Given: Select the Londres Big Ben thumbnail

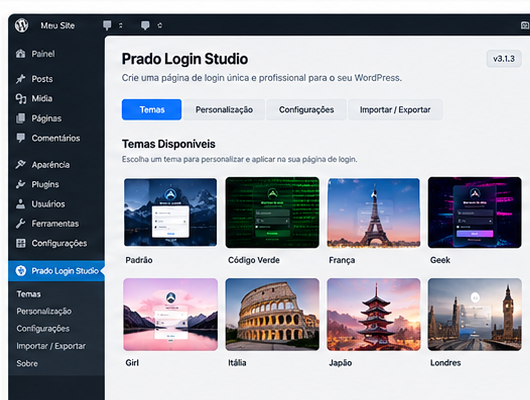Looking at the screenshot, I should (475, 314).
